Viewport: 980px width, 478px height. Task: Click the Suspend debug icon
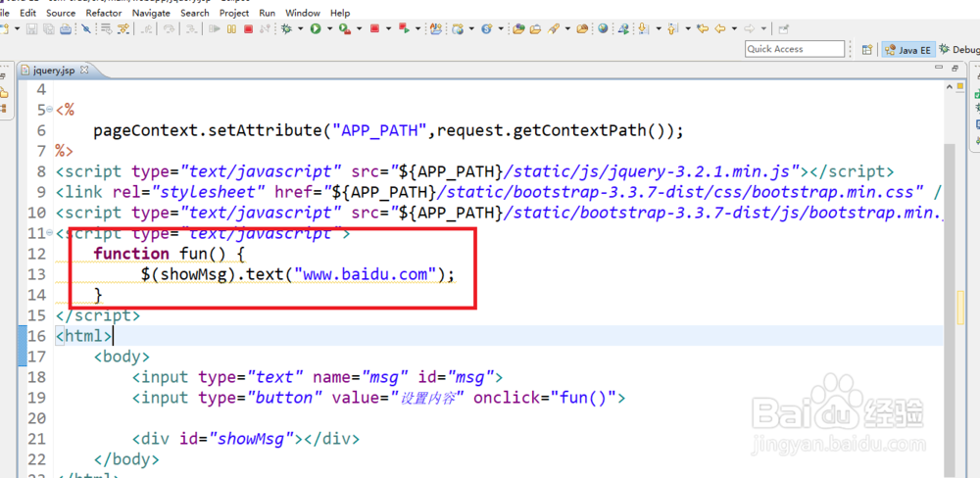click(231, 28)
